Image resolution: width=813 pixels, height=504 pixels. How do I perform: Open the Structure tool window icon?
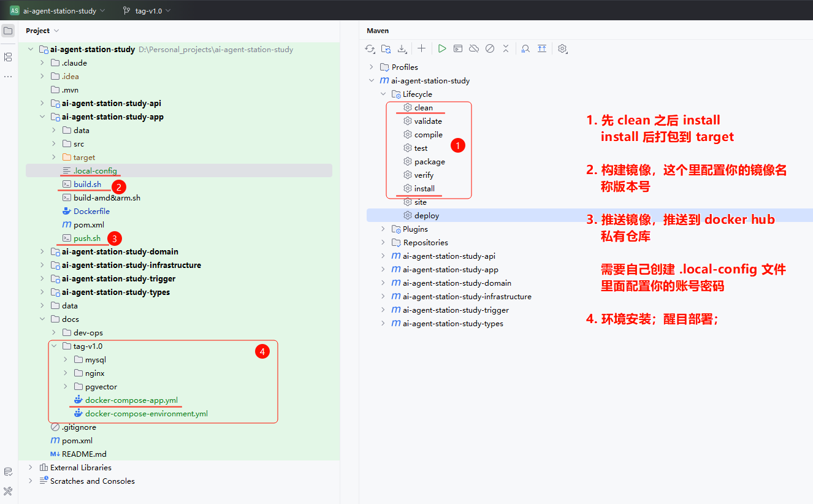[x=8, y=57]
